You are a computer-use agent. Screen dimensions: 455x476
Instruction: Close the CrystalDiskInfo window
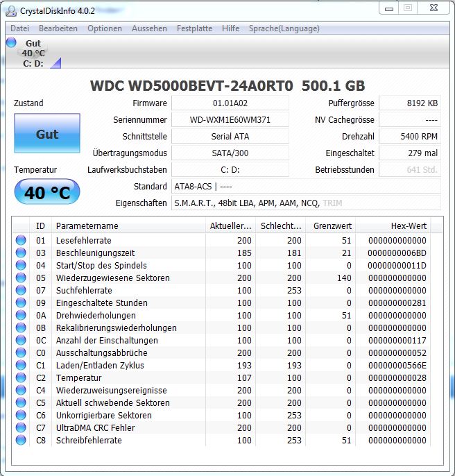coord(433,8)
